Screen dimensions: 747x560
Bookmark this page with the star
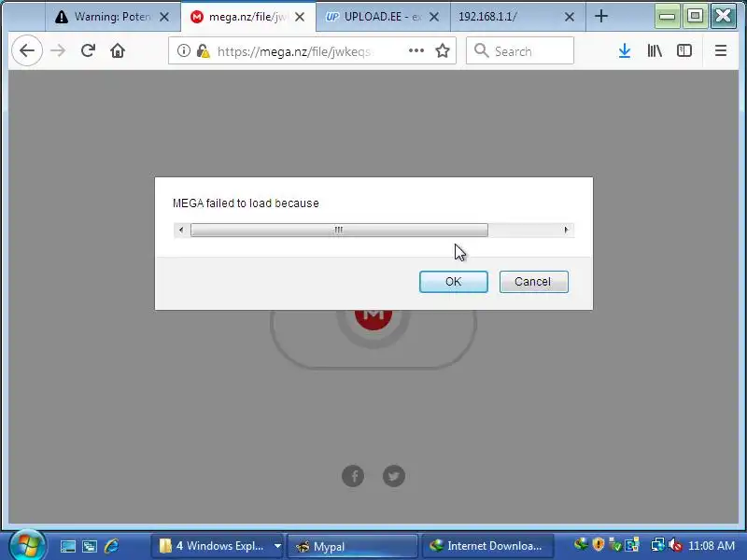pyautogui.click(x=443, y=50)
